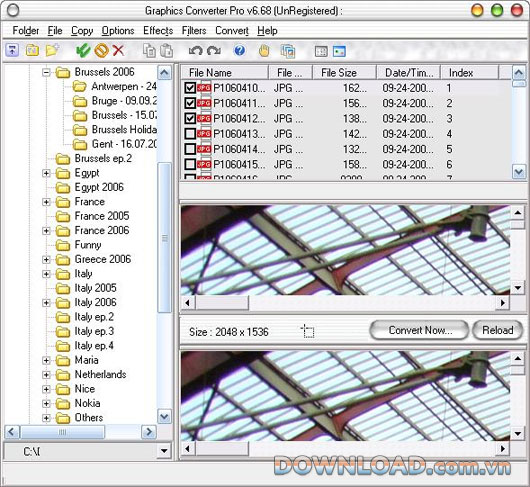The image size is (530, 487).
Task: Open the C:\ drive dropdown
Action: pyautogui.click(x=164, y=451)
